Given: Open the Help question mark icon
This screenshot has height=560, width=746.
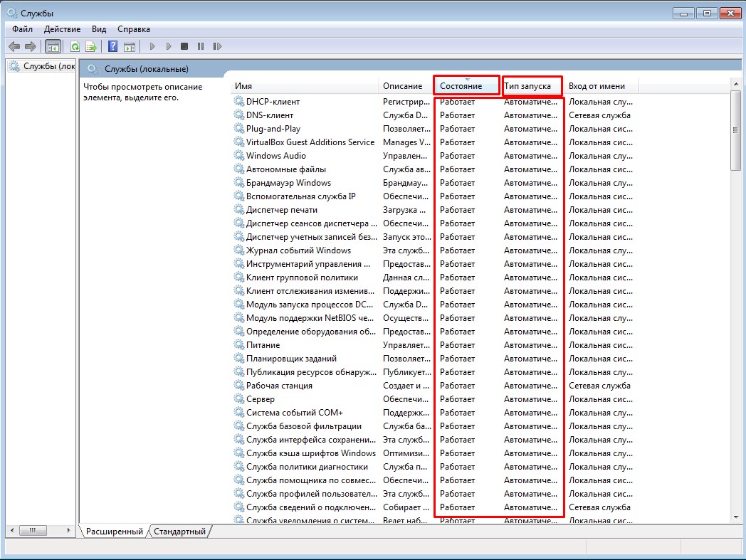Looking at the screenshot, I should point(112,46).
